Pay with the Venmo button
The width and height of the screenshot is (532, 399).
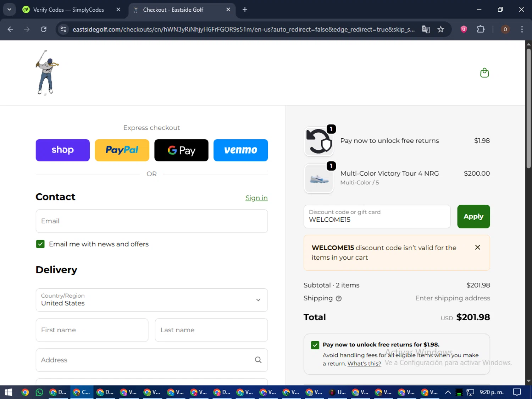[x=241, y=150]
